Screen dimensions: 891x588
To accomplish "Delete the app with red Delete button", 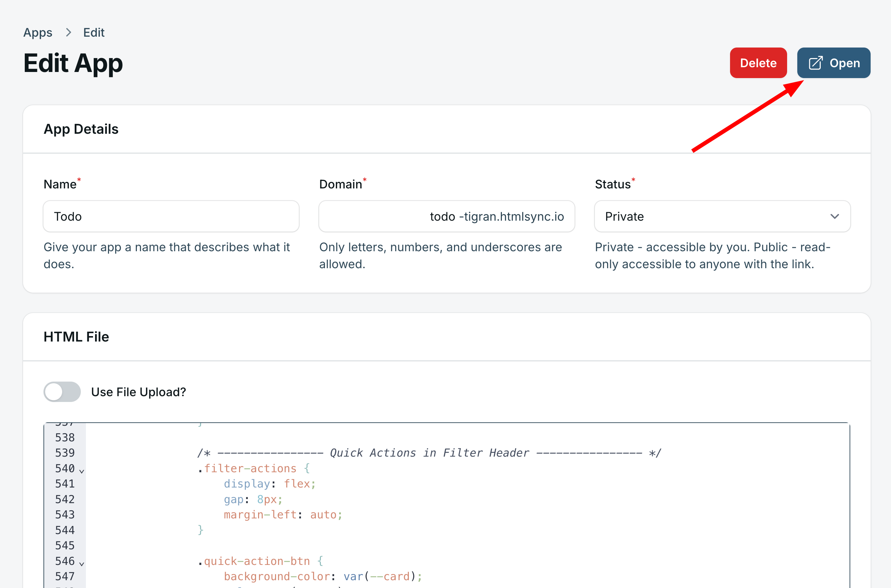I will point(758,62).
